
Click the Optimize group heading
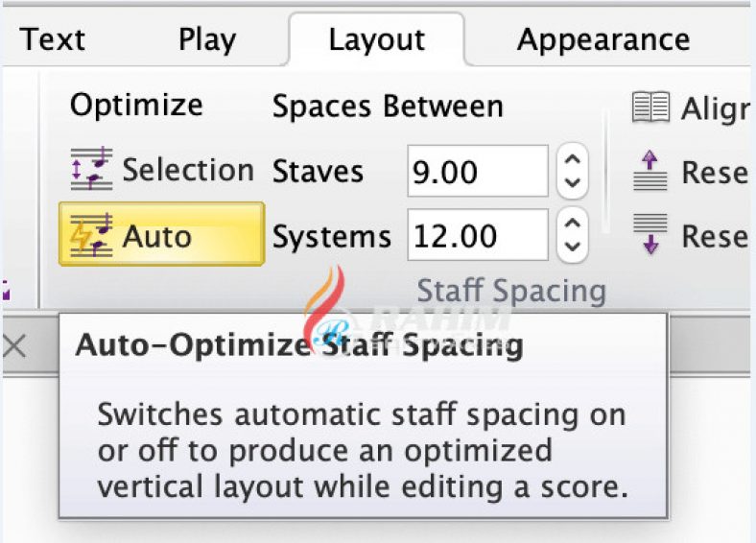coord(136,105)
